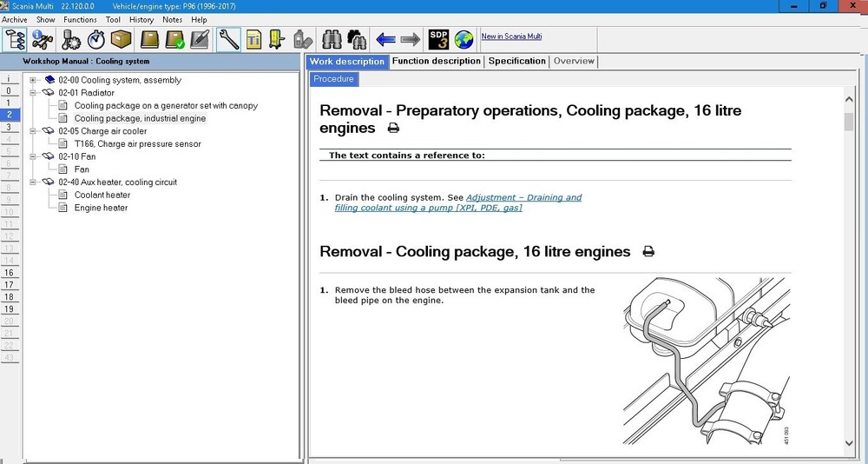Switch to the Specification tab
The height and width of the screenshot is (464, 868).
517,61
